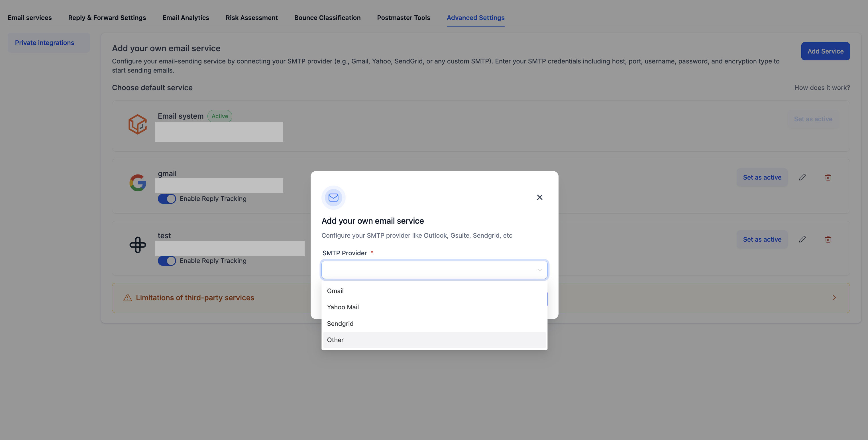Disable Reply Tracking for test service
868x440 pixels.
(x=166, y=261)
